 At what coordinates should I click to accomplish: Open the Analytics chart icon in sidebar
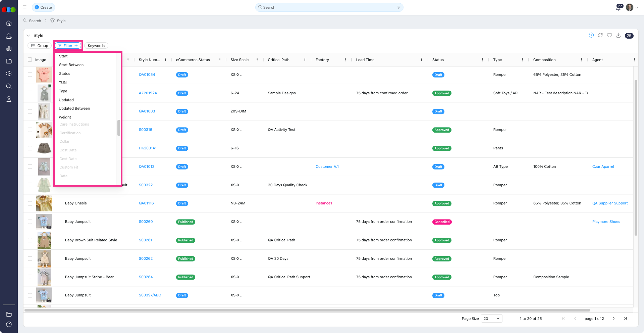click(x=9, y=48)
